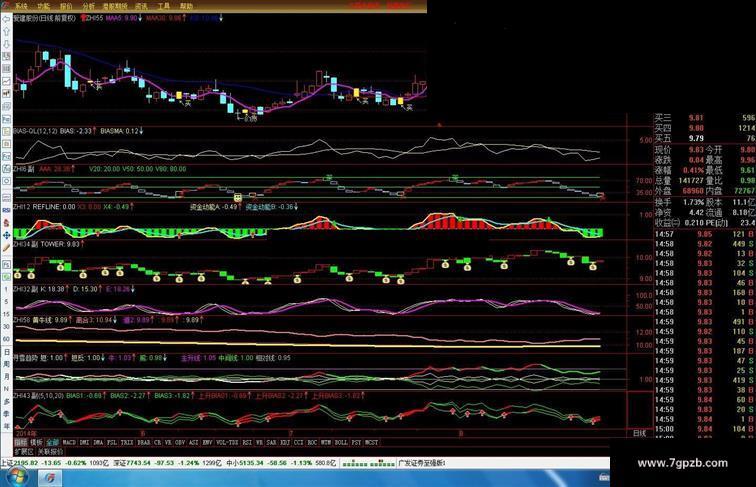Click the circular icon in the left sidebar
This screenshot has height=487, width=756.
(6, 181)
